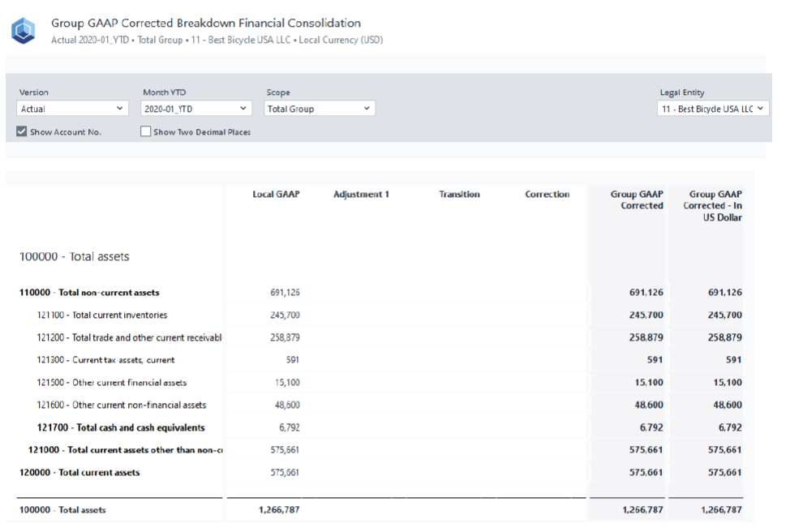The width and height of the screenshot is (786, 532).
Task: Click the Correction column header
Action: [547, 195]
